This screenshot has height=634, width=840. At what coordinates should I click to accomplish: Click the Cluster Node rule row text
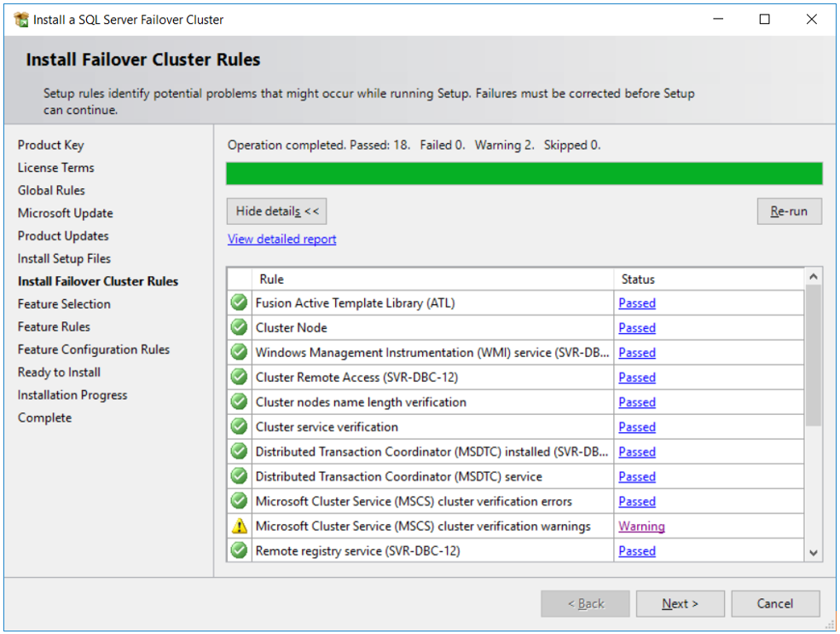tap(292, 328)
